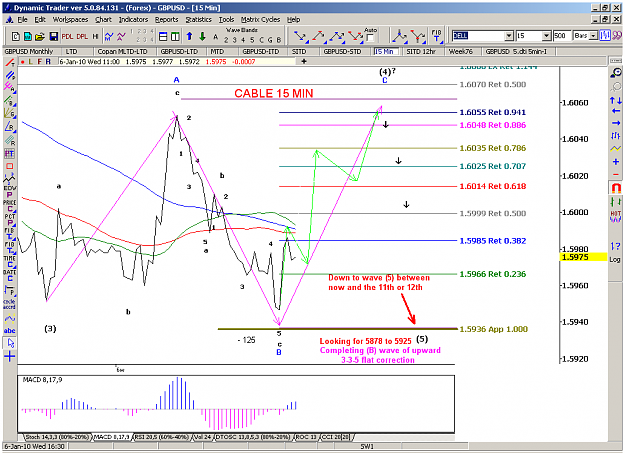Click the L button in data bar

31,62
